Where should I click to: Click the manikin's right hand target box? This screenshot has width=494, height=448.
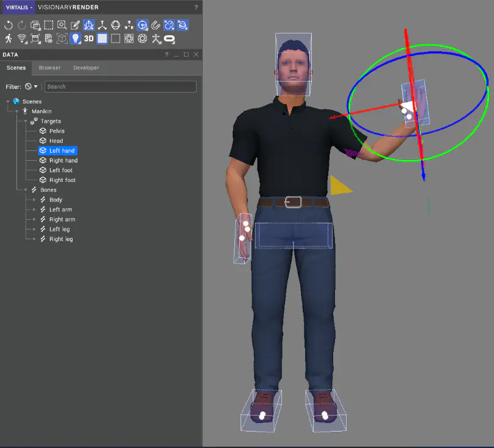coord(242,239)
